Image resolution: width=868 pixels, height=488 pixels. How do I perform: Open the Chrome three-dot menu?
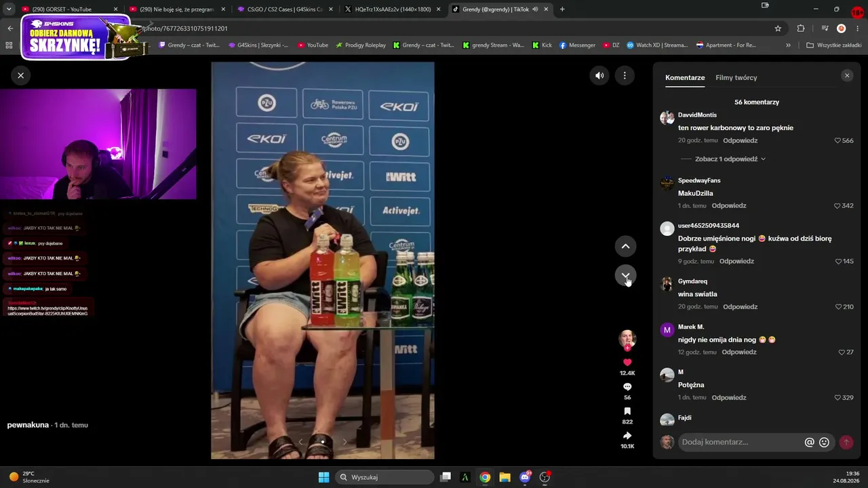[x=858, y=28]
